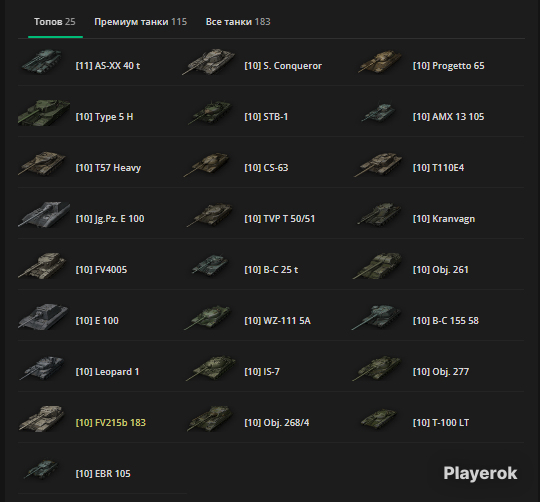Click the Obj. 277 tank icon
This screenshot has width=540, height=502.
coord(377,368)
